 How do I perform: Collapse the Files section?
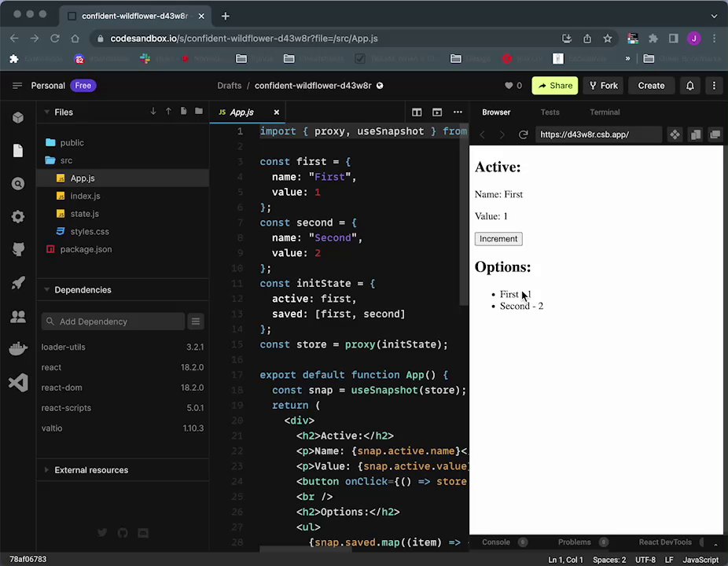pos(63,112)
